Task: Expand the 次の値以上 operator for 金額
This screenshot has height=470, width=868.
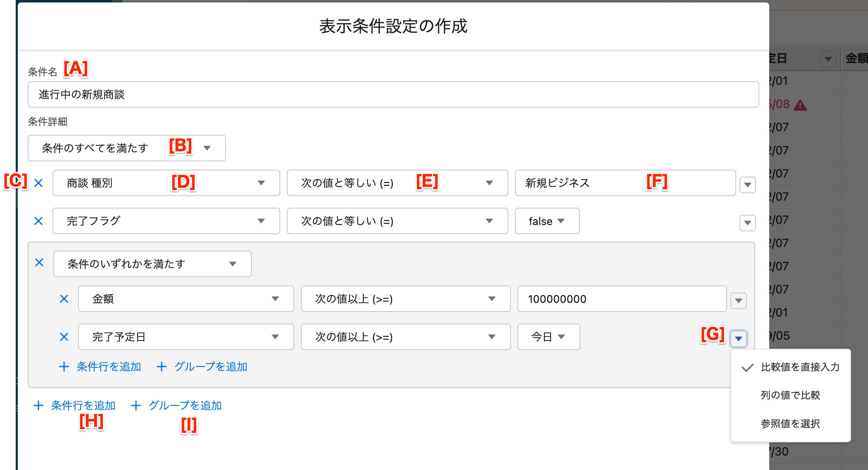Action: pyautogui.click(x=405, y=299)
